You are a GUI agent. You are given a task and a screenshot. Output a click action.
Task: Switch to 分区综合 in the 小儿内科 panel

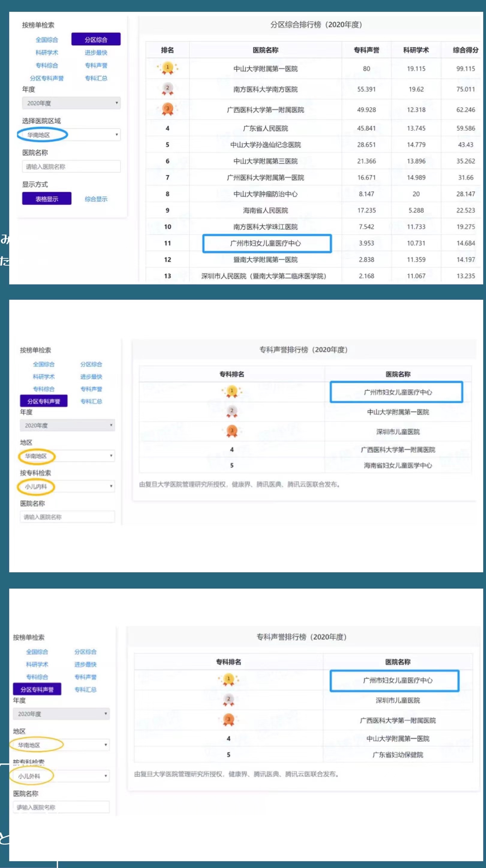[91, 364]
